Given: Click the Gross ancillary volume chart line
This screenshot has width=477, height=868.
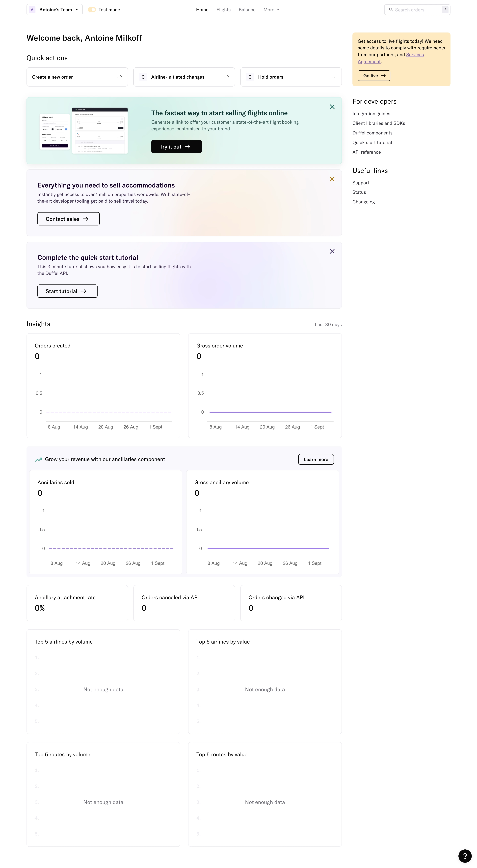Looking at the screenshot, I should [268, 549].
